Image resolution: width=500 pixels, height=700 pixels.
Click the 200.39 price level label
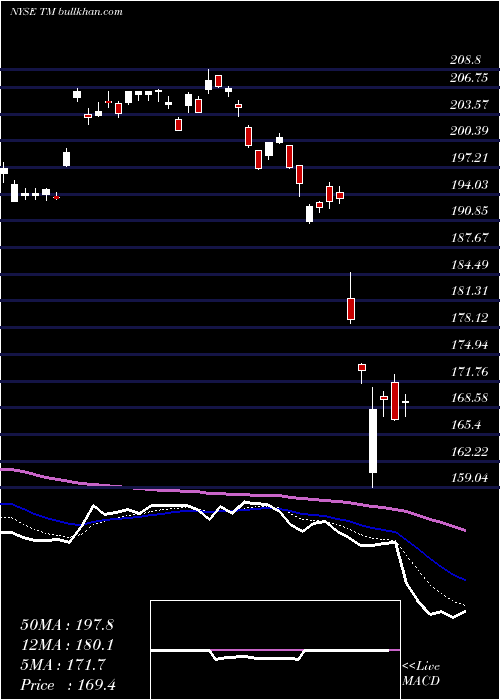coord(469,131)
